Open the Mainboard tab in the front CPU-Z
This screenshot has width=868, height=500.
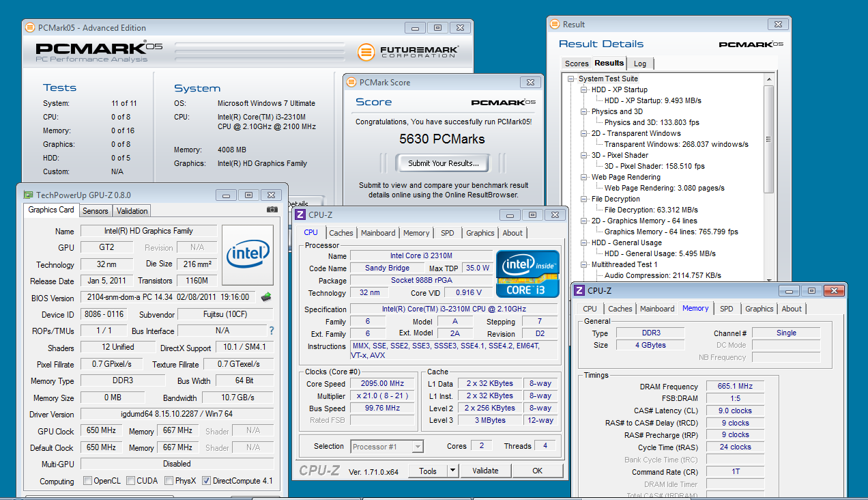[x=378, y=233]
